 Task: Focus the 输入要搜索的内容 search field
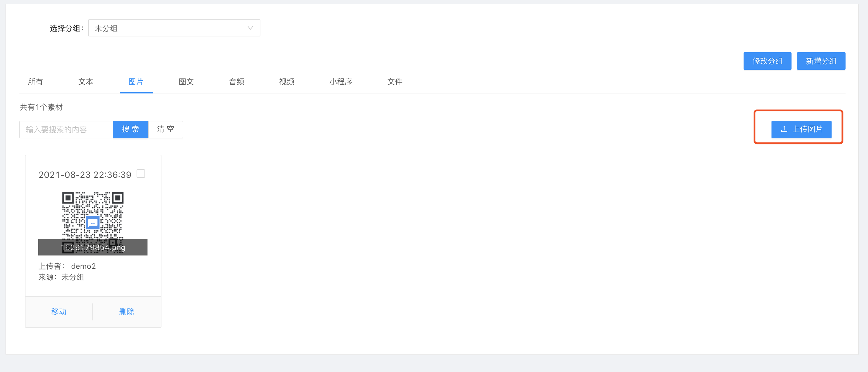[66, 129]
